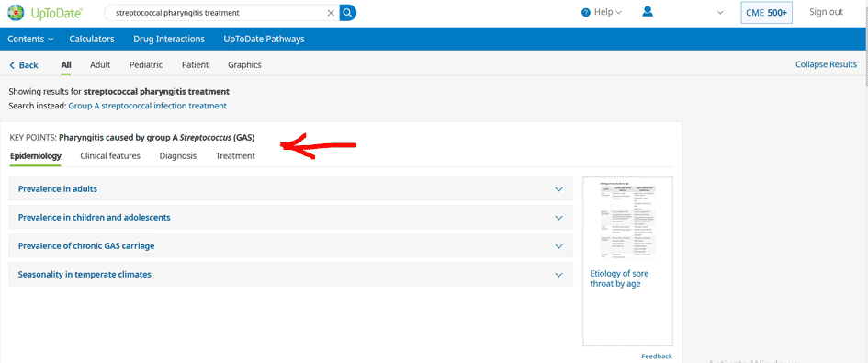868x363 pixels.
Task: Filter results by Pediatric
Action: click(x=146, y=65)
